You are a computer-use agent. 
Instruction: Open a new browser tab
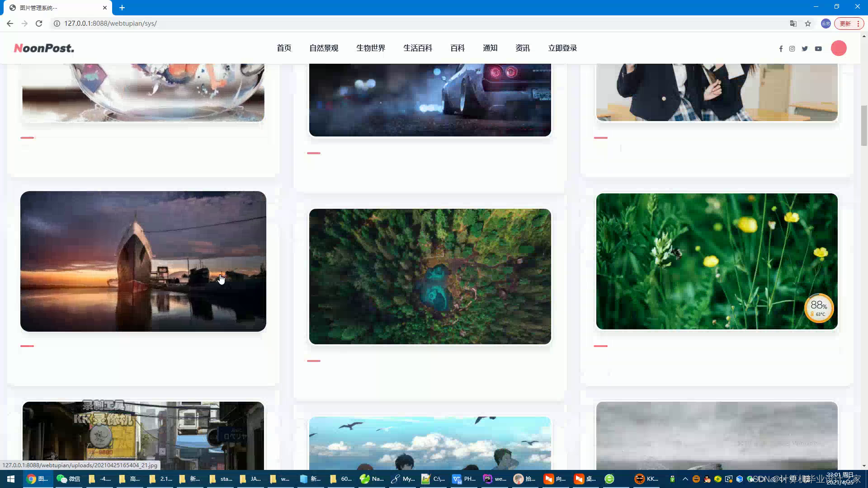click(122, 8)
